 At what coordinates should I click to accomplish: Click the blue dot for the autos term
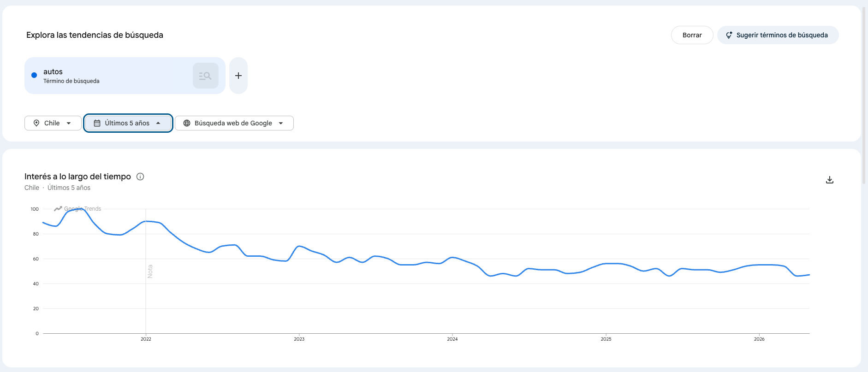[x=34, y=75]
